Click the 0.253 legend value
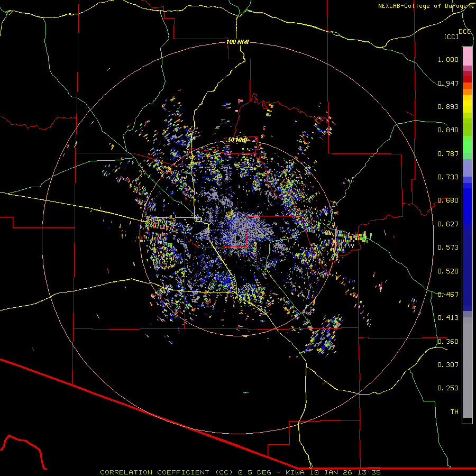476x476 pixels. 448,388
